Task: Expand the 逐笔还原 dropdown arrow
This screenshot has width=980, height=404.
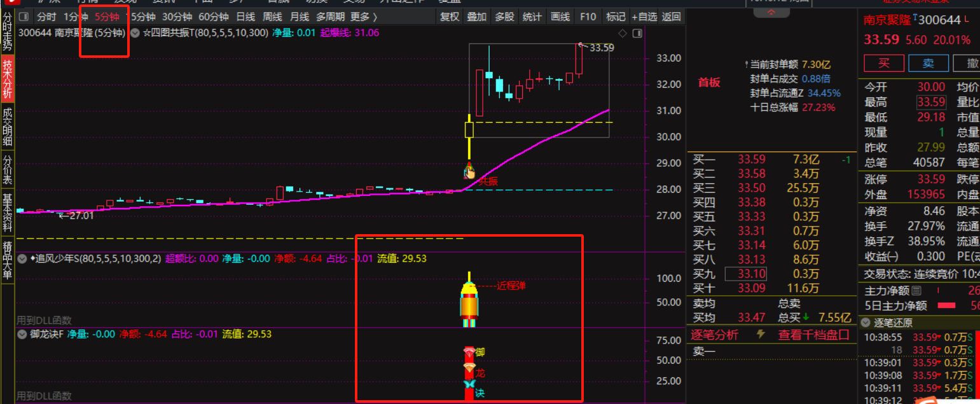Action: [x=866, y=323]
